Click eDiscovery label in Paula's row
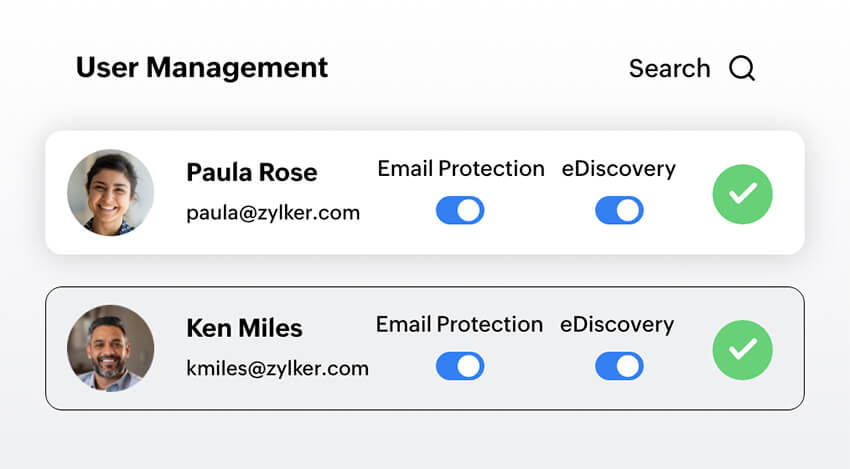The image size is (850, 469). point(618,169)
